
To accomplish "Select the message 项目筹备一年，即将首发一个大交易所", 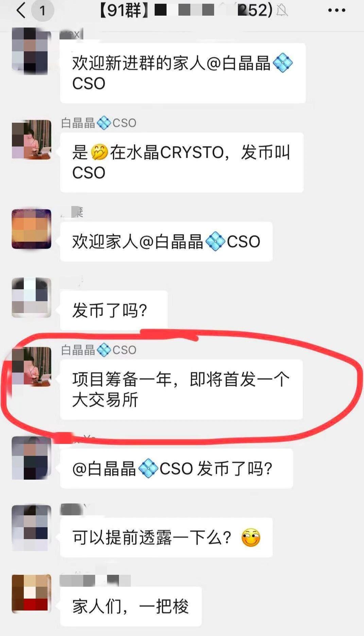I will [x=181, y=390].
